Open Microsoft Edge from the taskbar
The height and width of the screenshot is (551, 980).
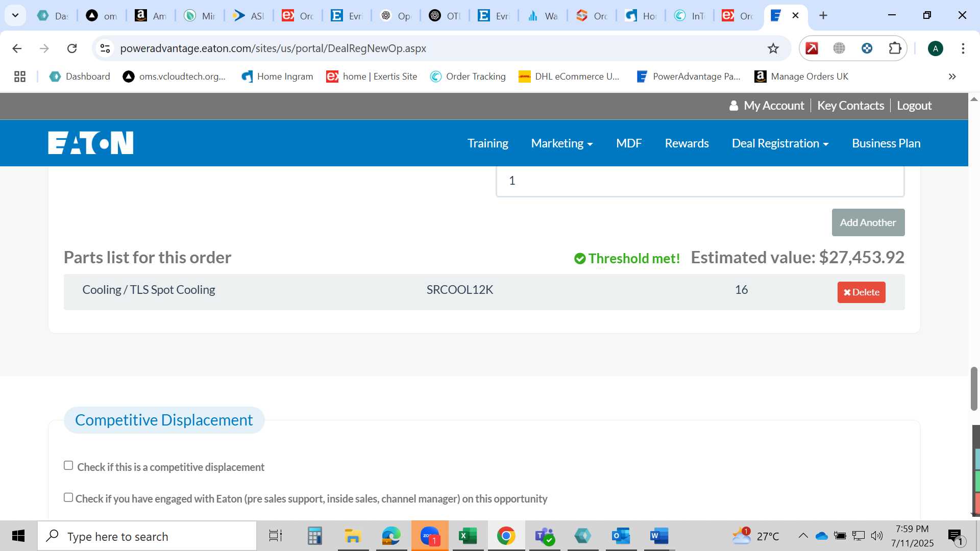pos(391,536)
